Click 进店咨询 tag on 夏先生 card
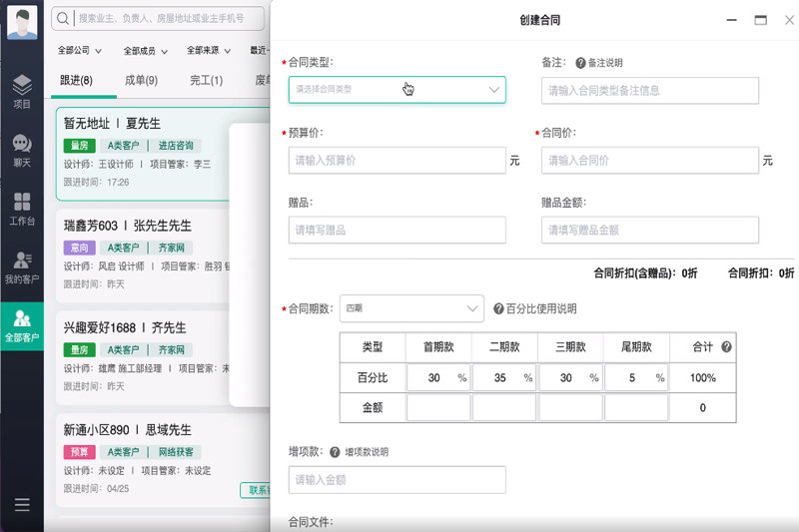This screenshot has height=532, width=799. point(176,146)
